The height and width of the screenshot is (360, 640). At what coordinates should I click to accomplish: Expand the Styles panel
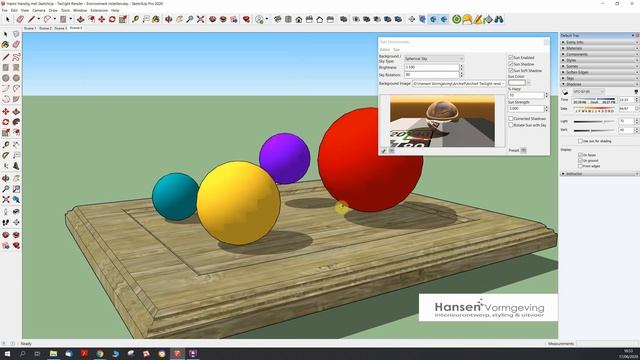(x=600, y=60)
